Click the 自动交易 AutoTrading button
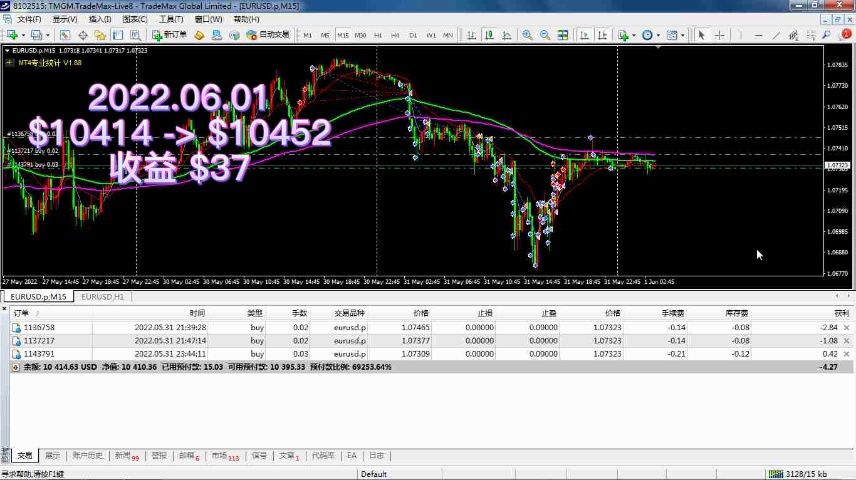The image size is (856, 480). coord(268,35)
